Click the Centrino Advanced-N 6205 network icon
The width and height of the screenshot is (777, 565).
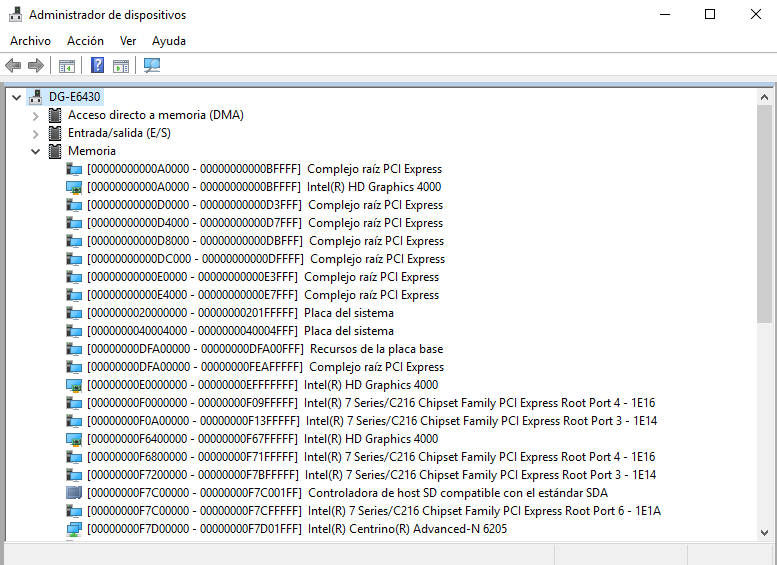tap(74, 529)
